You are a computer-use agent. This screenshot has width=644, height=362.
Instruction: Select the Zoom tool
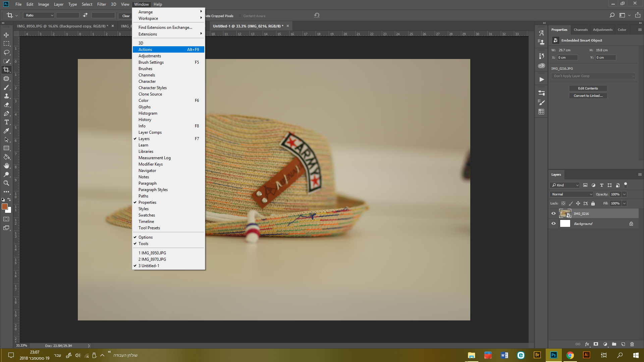click(6, 183)
